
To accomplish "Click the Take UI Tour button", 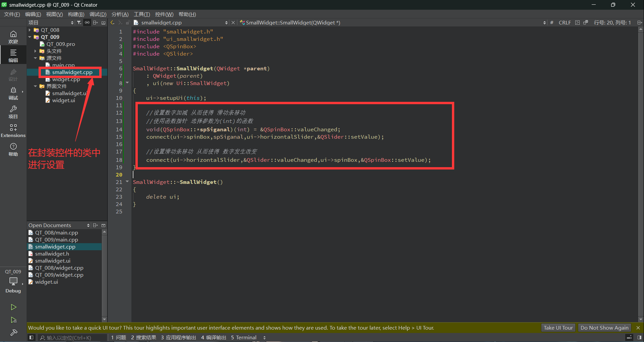I will pyautogui.click(x=558, y=328).
